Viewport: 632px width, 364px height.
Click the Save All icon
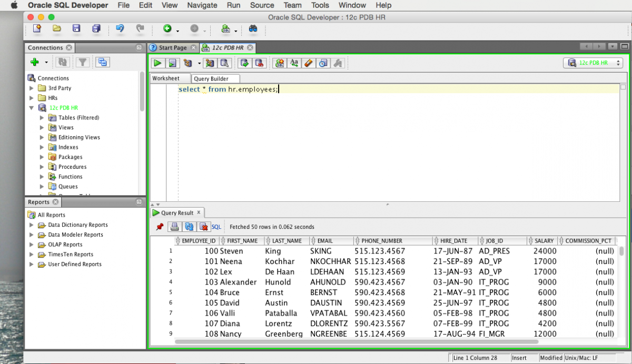tap(96, 28)
